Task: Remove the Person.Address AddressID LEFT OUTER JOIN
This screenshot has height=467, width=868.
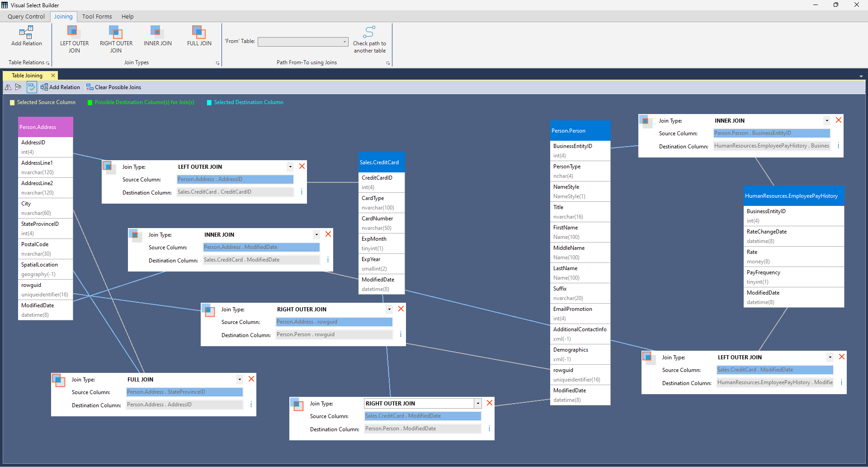Action: (x=302, y=166)
